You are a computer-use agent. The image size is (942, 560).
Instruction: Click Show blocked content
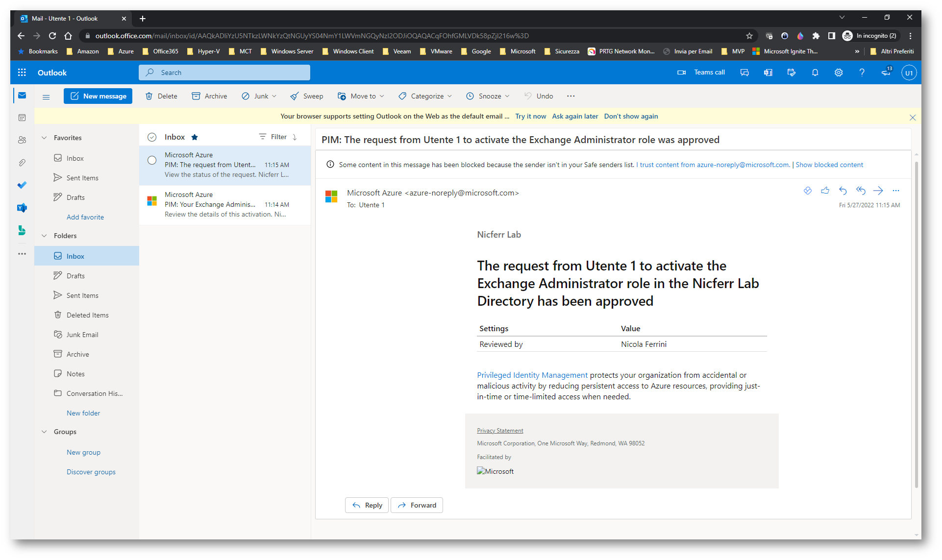click(x=829, y=165)
